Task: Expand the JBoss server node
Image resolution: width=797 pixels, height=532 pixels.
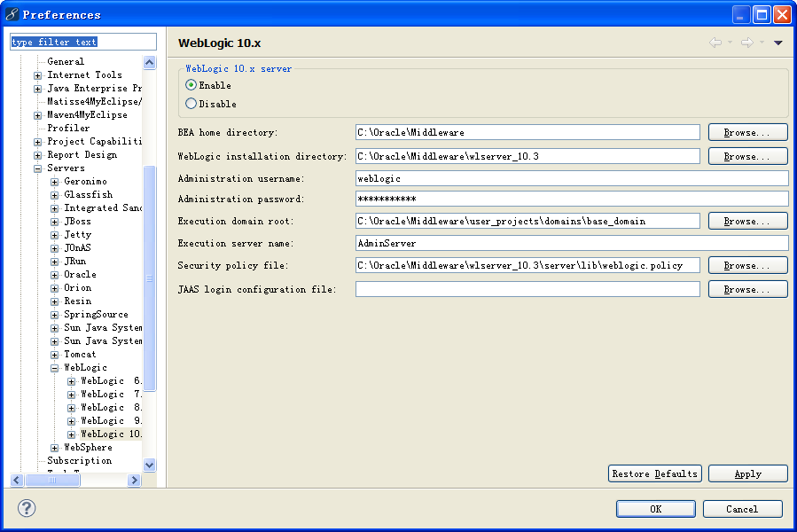Action: (54, 222)
